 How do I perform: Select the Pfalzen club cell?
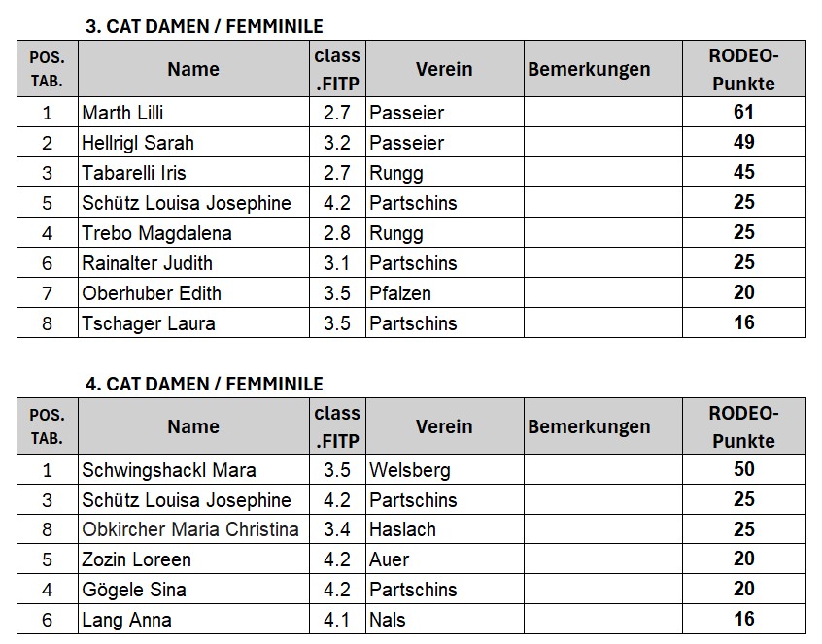(445, 292)
